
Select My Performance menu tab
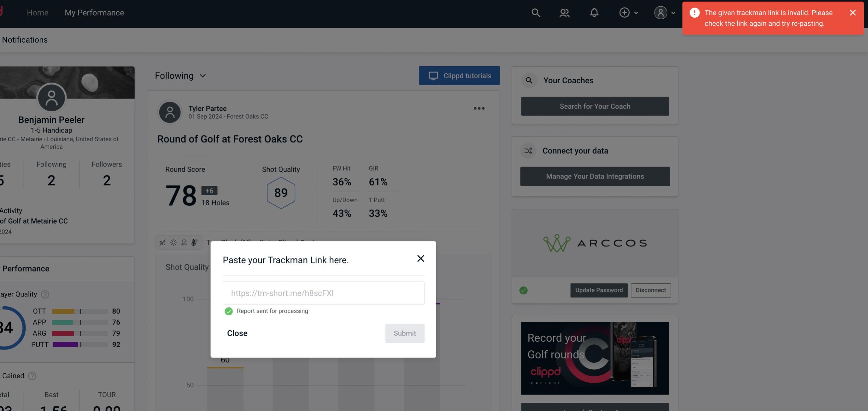(x=94, y=12)
